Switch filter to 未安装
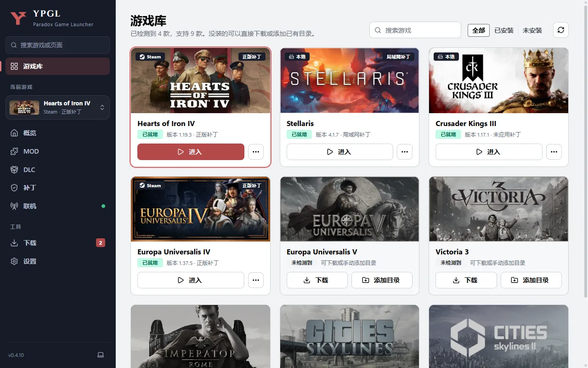This screenshot has height=368, width=588. coord(532,30)
